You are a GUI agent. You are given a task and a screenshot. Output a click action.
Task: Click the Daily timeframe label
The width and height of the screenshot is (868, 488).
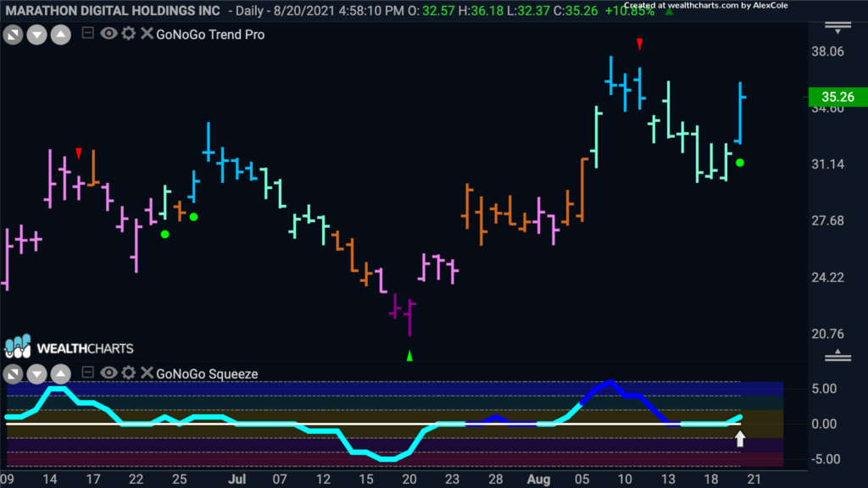[x=250, y=10]
